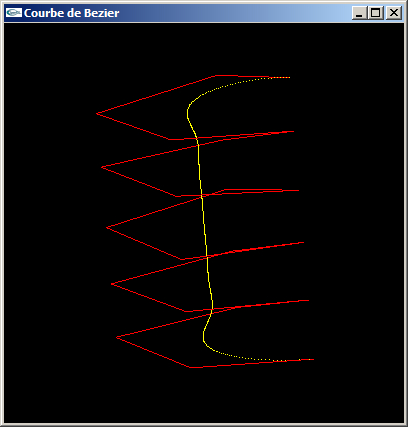Screen dimensions: 408x427
Task: Select the fourth left-pointing red vertex from top
Action: [x=112, y=284]
